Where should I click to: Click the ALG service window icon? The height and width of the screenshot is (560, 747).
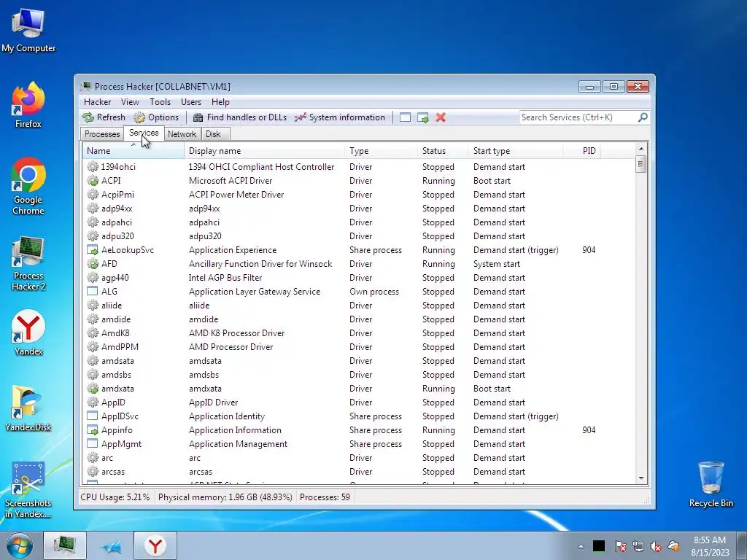click(93, 292)
